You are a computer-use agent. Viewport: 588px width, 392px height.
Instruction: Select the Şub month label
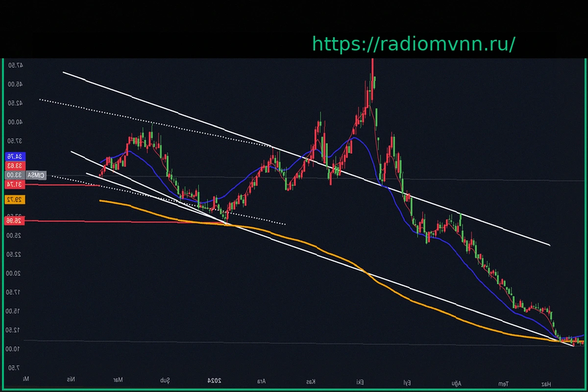pyautogui.click(x=165, y=380)
